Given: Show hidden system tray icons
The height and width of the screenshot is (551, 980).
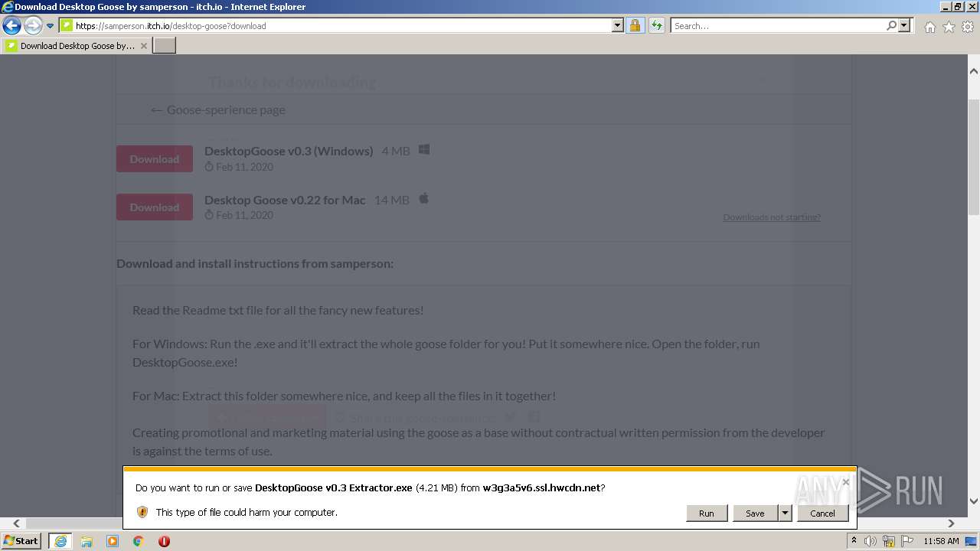Looking at the screenshot, I should pyautogui.click(x=854, y=540).
